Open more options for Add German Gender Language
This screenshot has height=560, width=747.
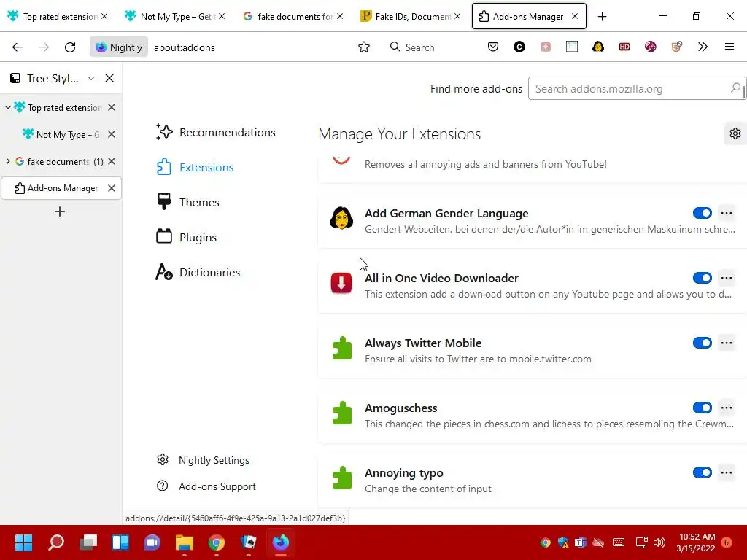727,213
